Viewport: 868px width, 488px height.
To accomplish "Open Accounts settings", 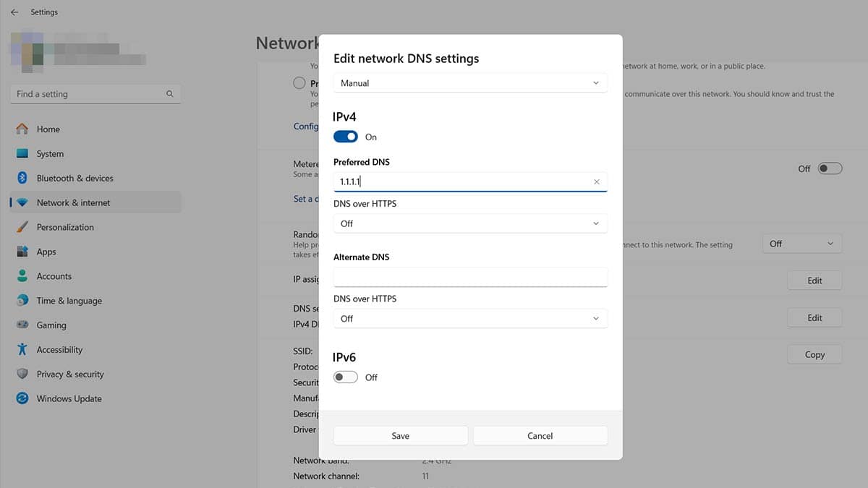I will pos(54,275).
